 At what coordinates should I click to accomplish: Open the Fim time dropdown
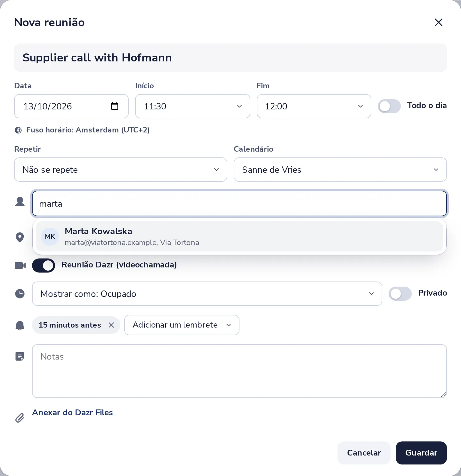pyautogui.click(x=314, y=106)
